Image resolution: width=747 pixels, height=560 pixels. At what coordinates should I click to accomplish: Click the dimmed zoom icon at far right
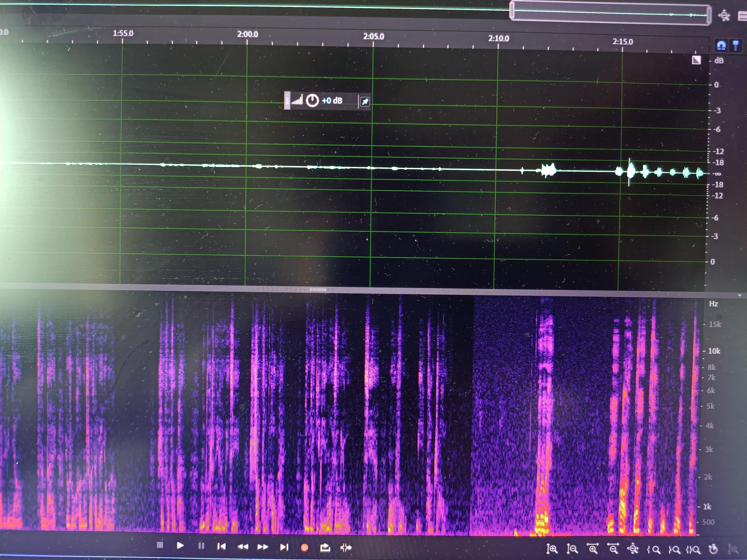733,550
